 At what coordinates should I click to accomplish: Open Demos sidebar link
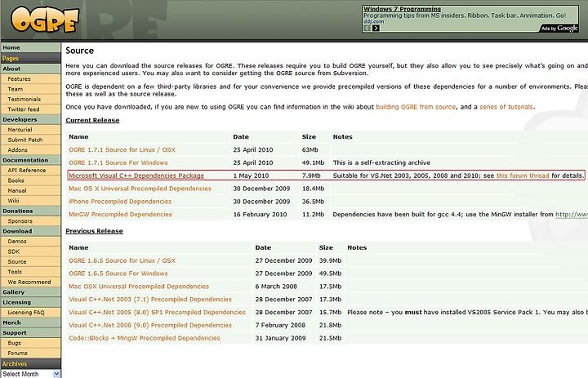point(17,241)
